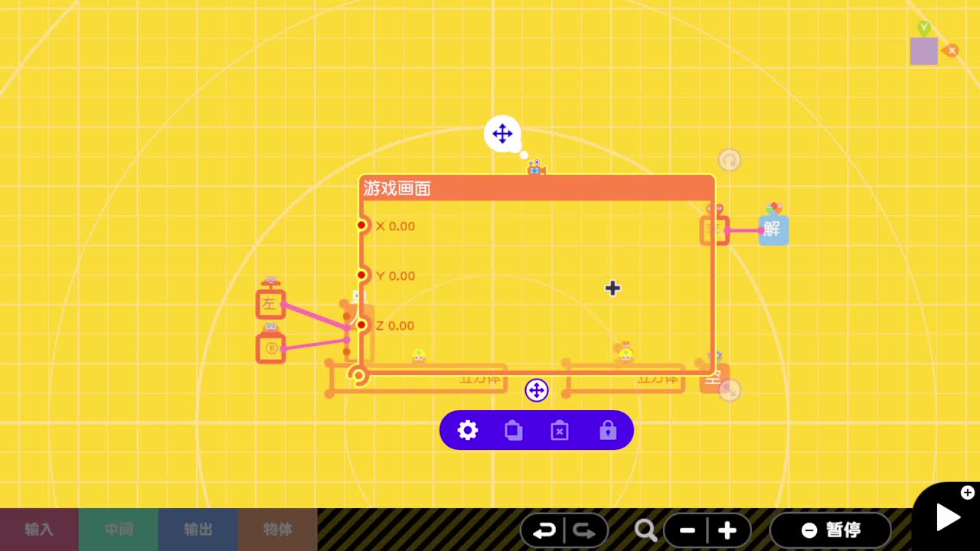Select the Z 0.00 input port
The height and width of the screenshot is (551, 980).
[x=362, y=324]
